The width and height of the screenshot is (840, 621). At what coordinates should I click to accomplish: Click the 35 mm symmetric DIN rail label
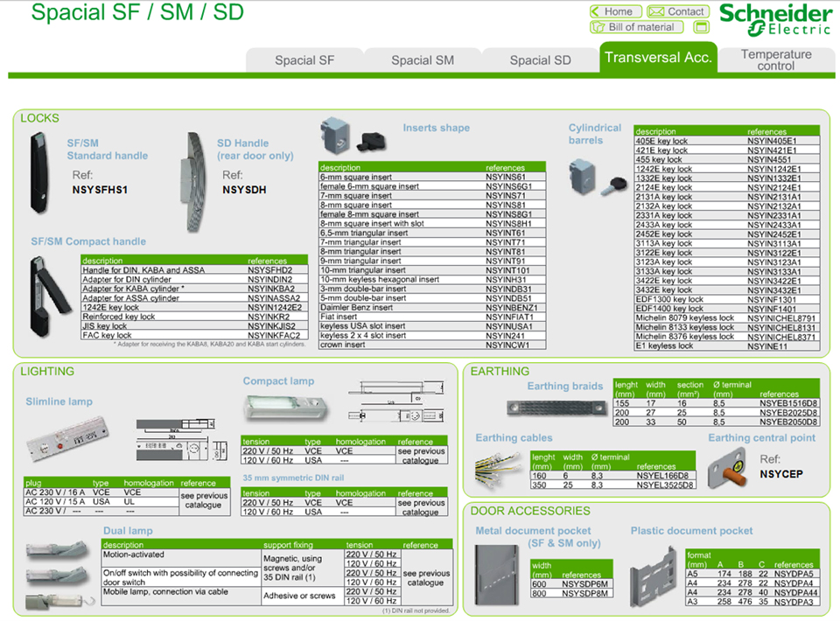coord(293,478)
